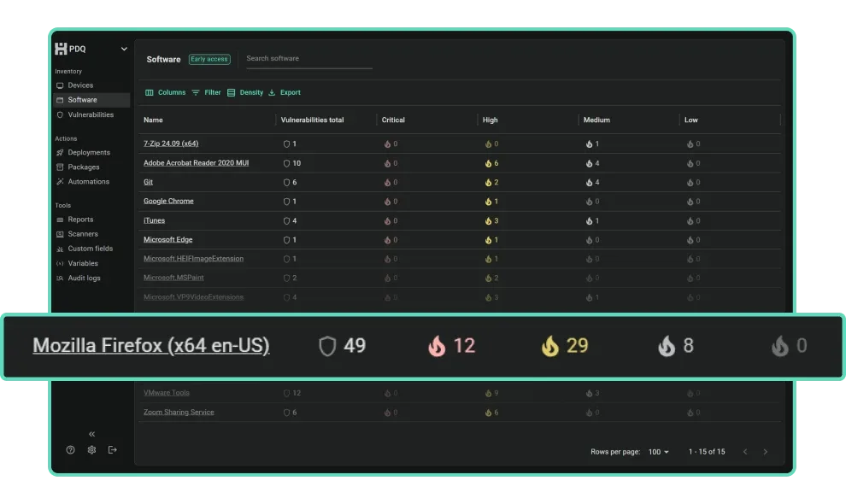846x504 pixels.
Task: Open the PDQ organization dropdown chevron
Action: tap(124, 49)
